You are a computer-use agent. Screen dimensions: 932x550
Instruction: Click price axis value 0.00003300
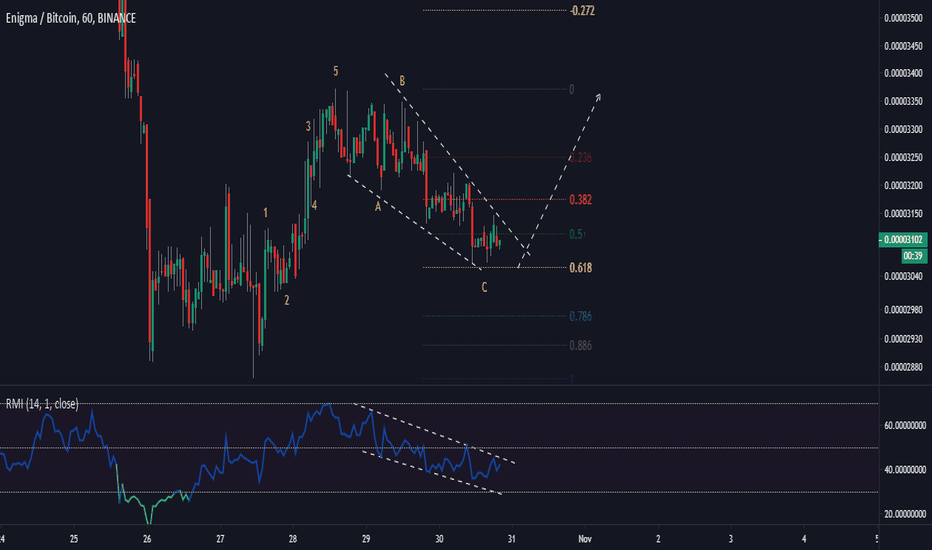[903, 130]
